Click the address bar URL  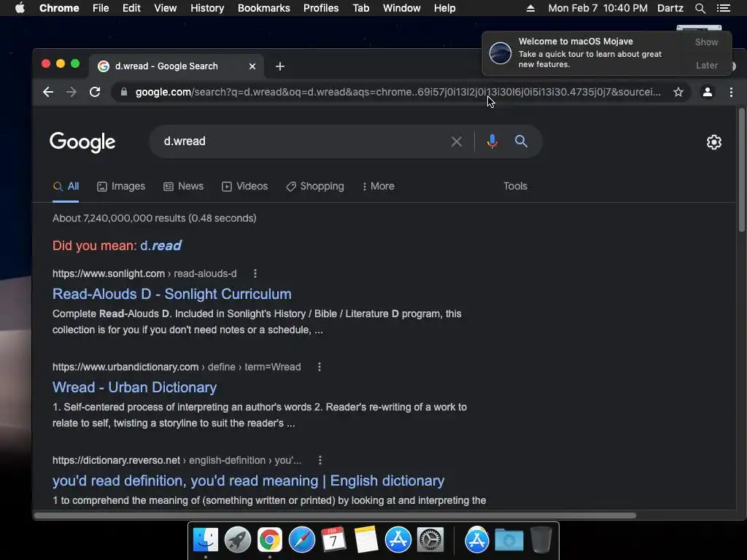[398, 92]
